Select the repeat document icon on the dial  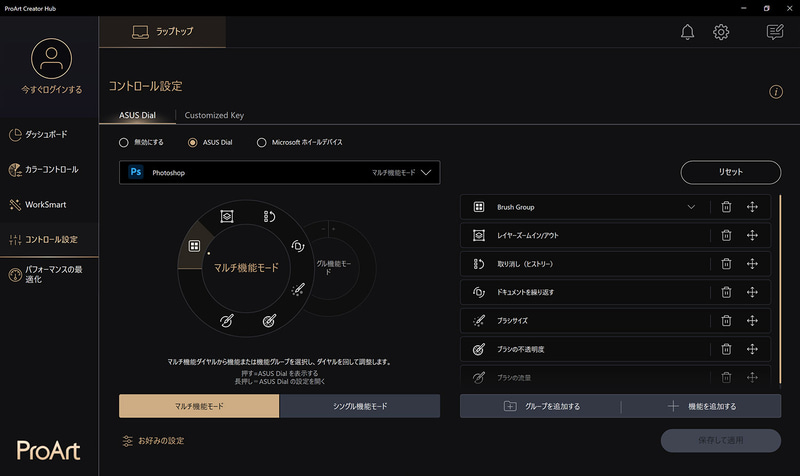click(298, 246)
